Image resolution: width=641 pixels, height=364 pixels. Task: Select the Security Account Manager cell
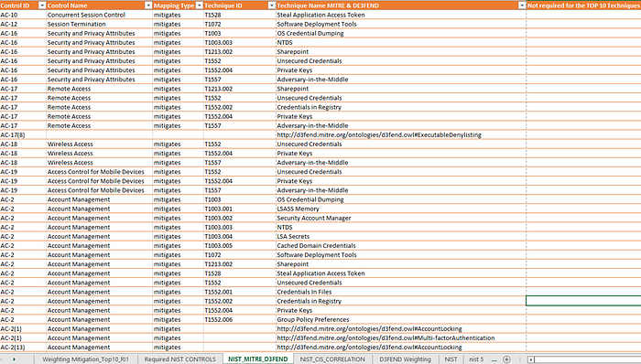pyautogui.click(x=401, y=218)
